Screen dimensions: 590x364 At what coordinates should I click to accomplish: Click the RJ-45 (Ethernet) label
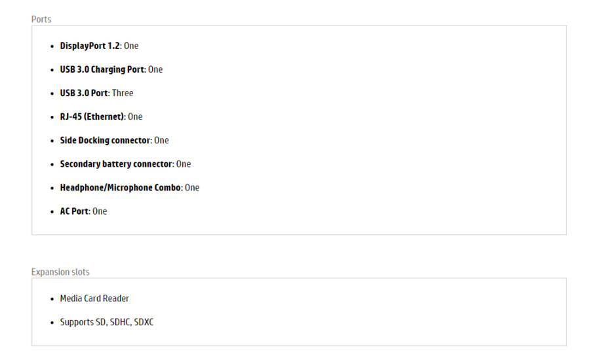pos(92,117)
